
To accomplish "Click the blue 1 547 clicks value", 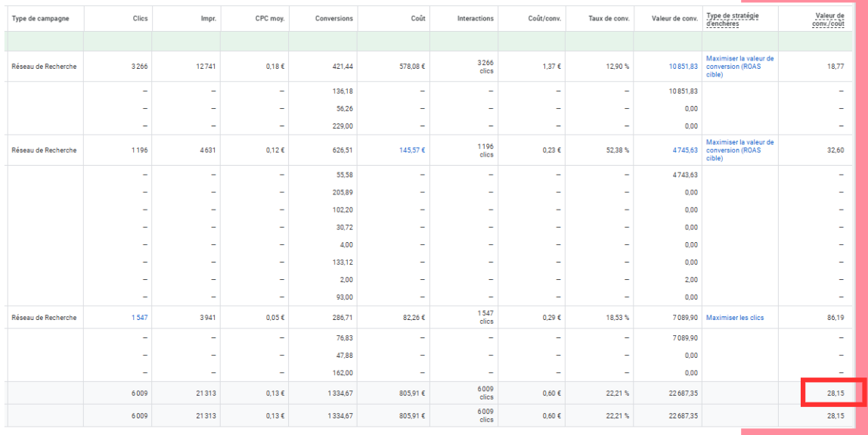I will (x=139, y=318).
